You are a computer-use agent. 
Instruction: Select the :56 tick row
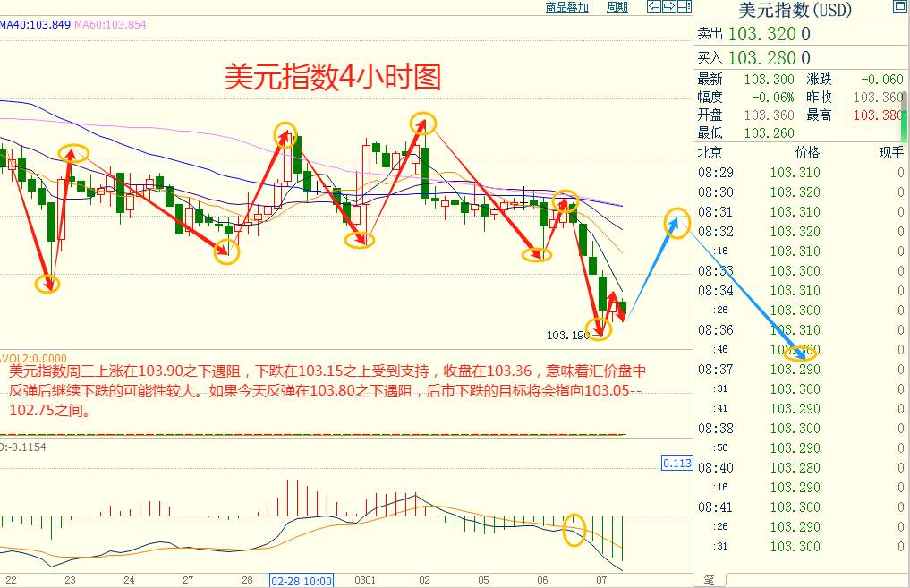click(x=801, y=448)
